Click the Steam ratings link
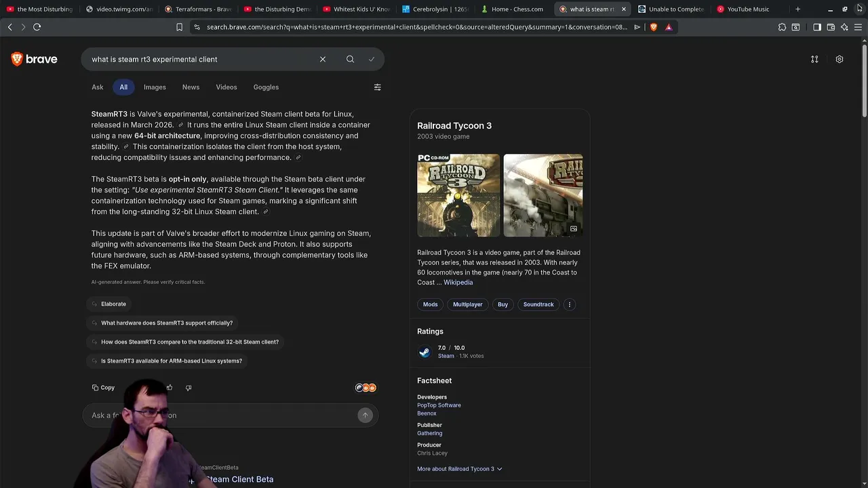Viewport: 868px width, 488px height. (x=446, y=356)
